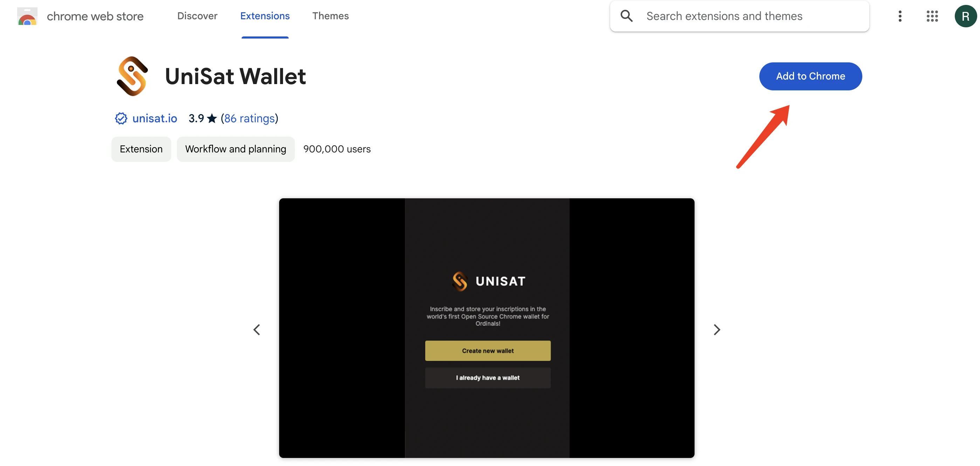Click the right carousel arrow

(717, 328)
